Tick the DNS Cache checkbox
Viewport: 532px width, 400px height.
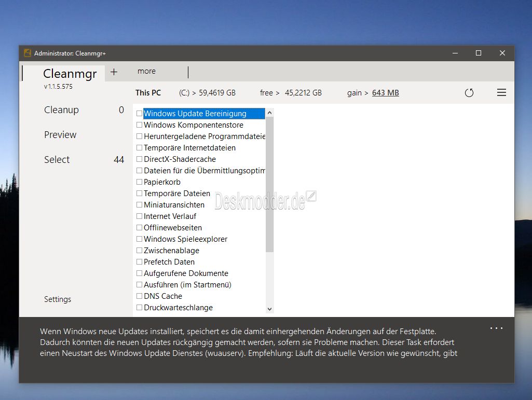(x=139, y=296)
